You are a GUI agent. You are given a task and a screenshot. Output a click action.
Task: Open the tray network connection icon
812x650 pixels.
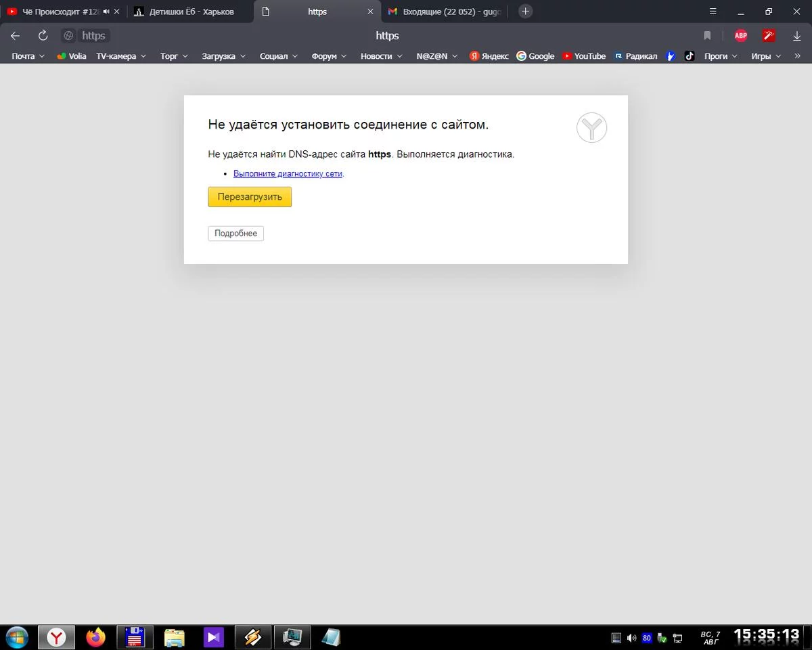677,638
